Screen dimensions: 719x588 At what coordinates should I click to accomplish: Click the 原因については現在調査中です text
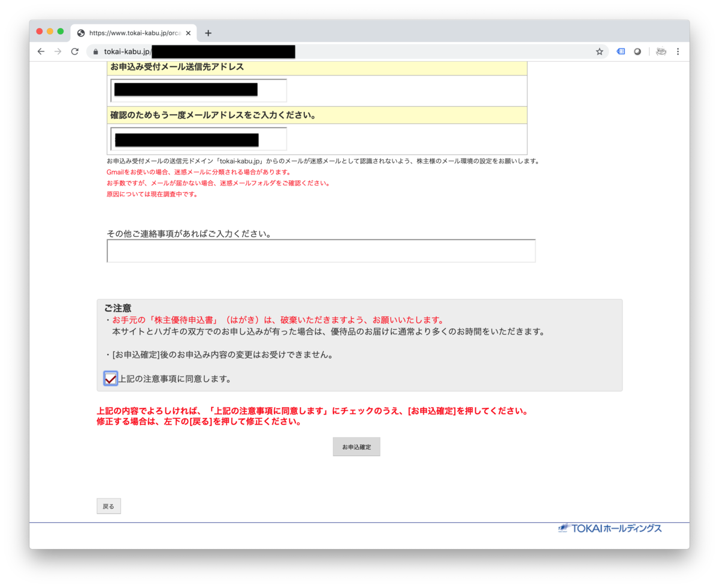click(152, 194)
